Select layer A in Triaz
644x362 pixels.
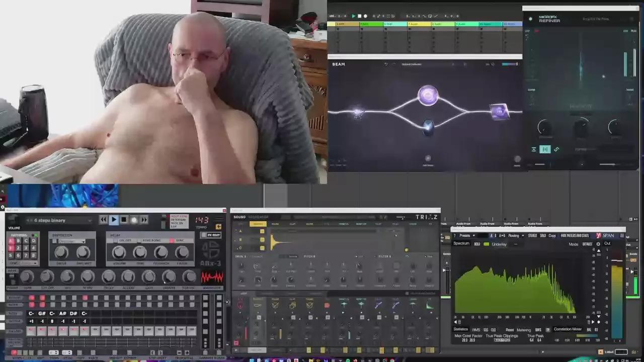tap(240, 231)
